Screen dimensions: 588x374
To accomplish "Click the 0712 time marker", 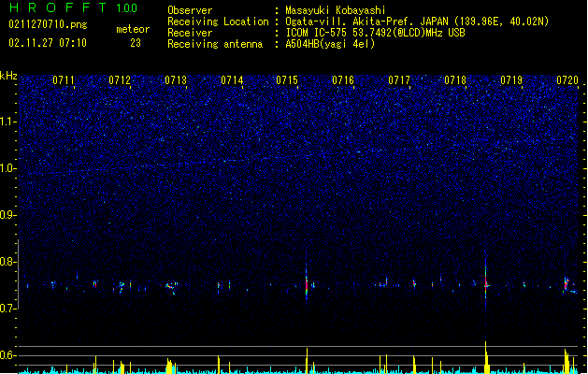I will click(x=120, y=80).
